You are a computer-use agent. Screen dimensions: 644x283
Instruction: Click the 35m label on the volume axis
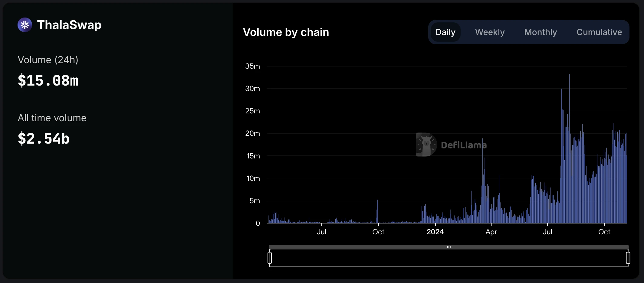[252, 66]
